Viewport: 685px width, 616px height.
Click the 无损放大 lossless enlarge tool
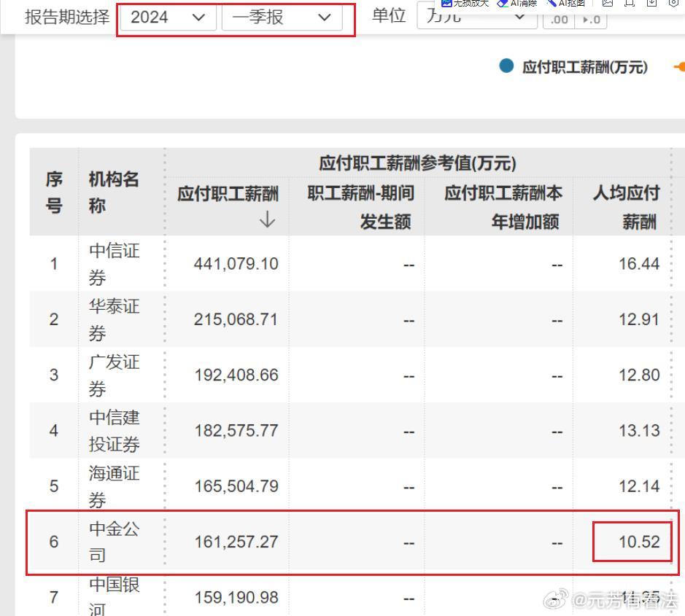[x=465, y=4]
